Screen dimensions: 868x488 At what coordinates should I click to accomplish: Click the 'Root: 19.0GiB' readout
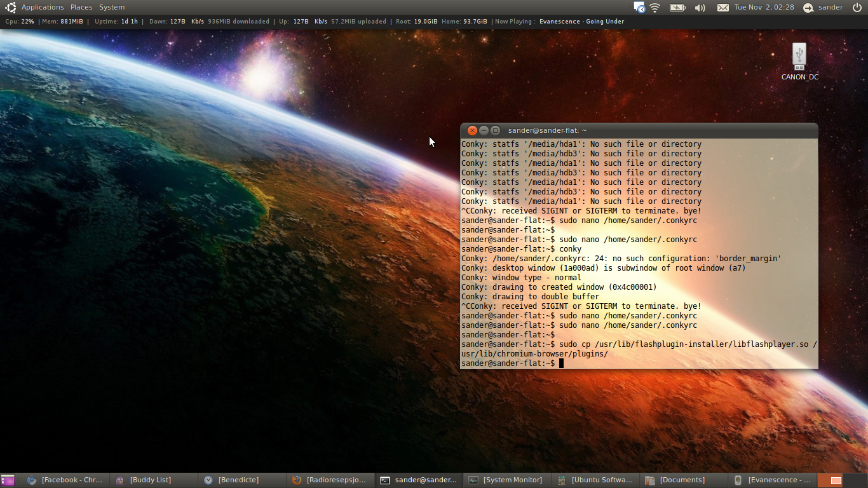416,22
